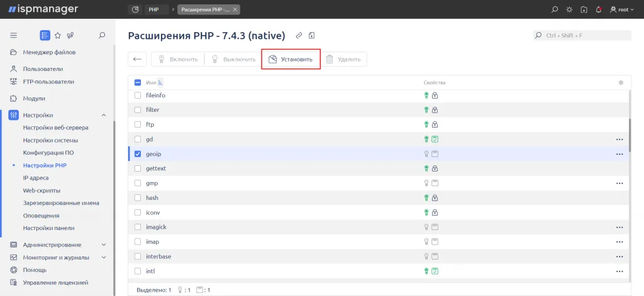The height and width of the screenshot is (296, 644).
Task: Check the gettext extension checkbox
Action: coord(138,168)
